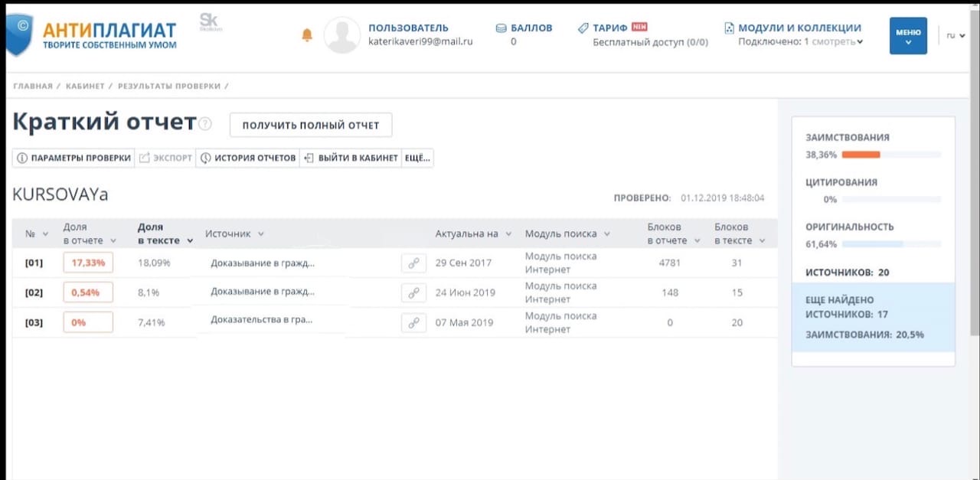
Task: Open Параметры проверки toolbar item
Action: tap(73, 158)
